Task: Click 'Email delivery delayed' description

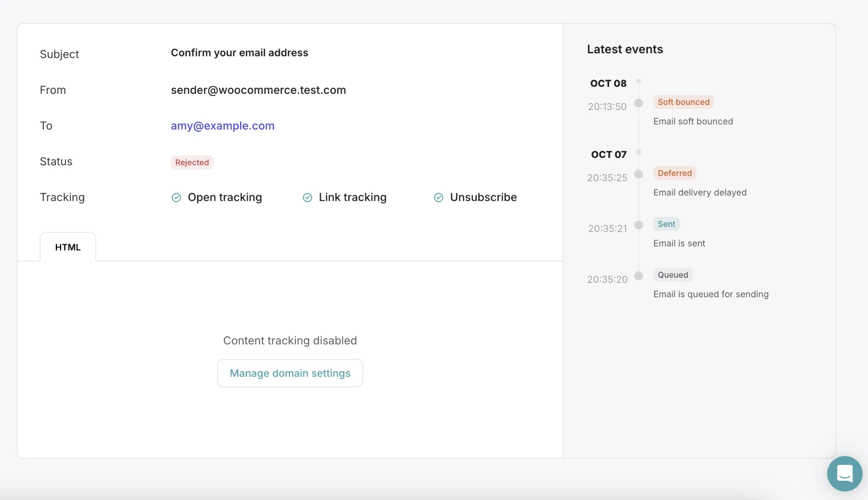Action: pos(700,193)
